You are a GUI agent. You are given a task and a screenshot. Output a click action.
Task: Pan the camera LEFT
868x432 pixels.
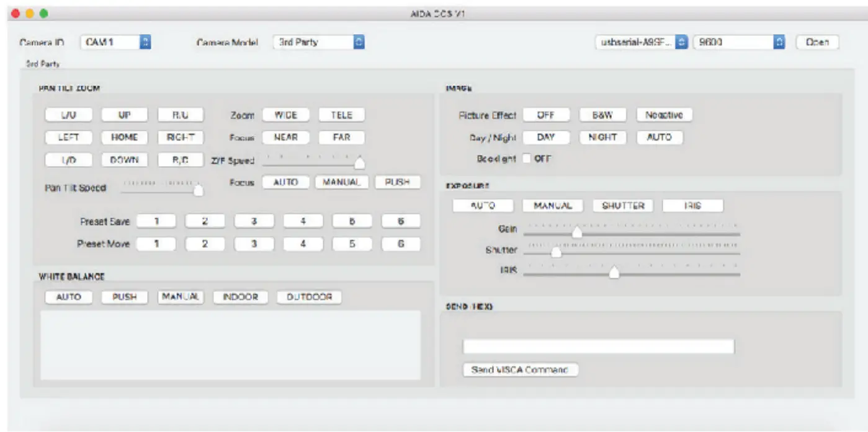[x=68, y=137]
